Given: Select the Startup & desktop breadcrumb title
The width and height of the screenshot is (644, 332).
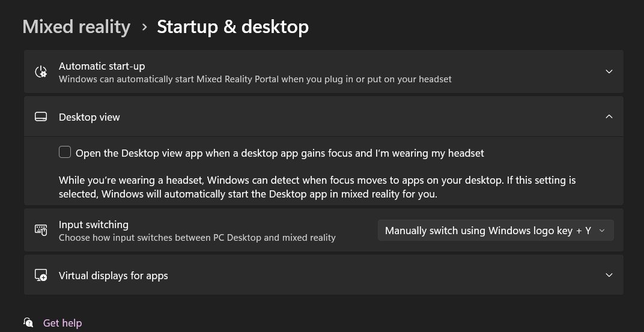Looking at the screenshot, I should [233, 27].
